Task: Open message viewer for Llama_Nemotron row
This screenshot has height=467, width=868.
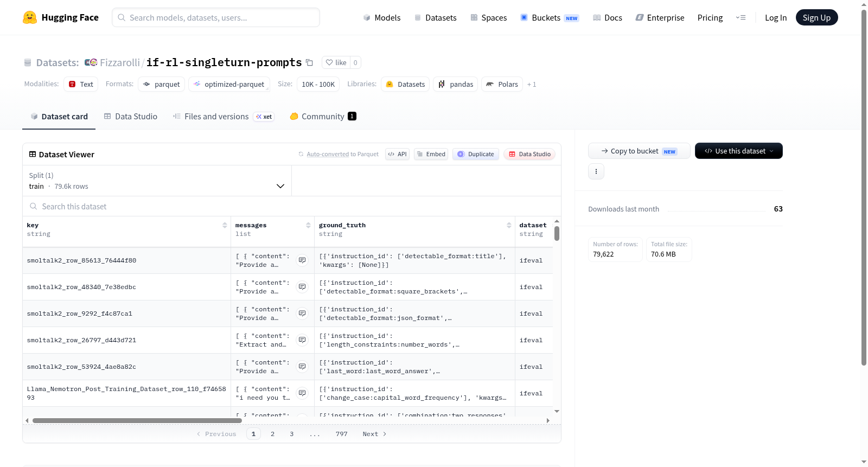Action: 302,393
